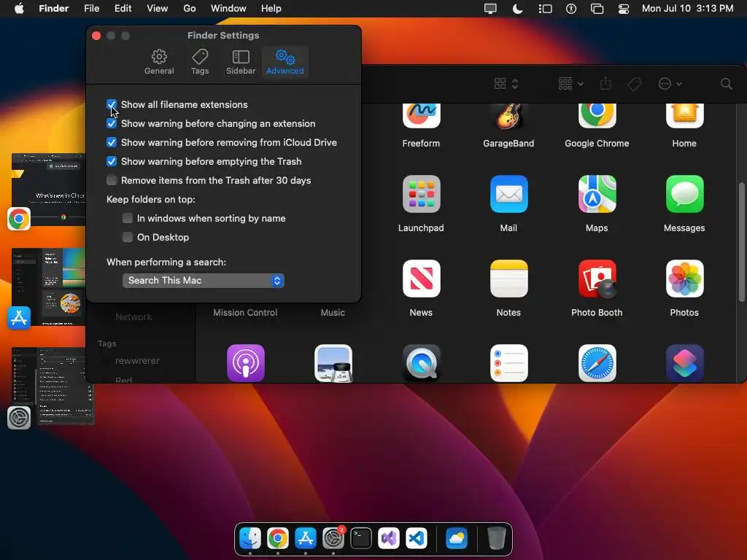The width and height of the screenshot is (747, 560).
Task: Select the News app icon
Action: coord(421,279)
